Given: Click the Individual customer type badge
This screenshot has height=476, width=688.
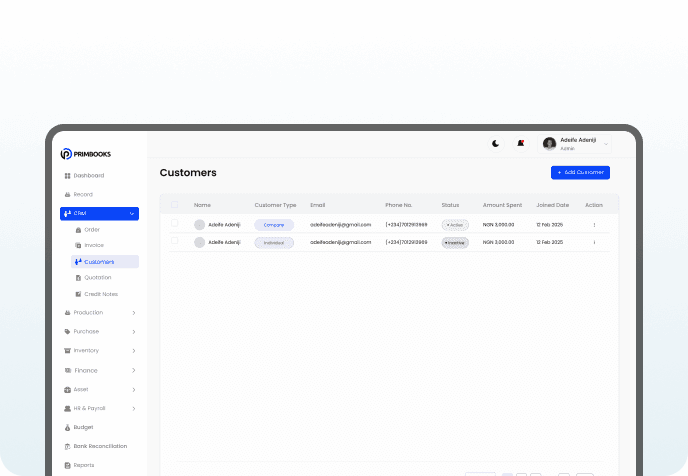Looking at the screenshot, I should [x=274, y=243].
